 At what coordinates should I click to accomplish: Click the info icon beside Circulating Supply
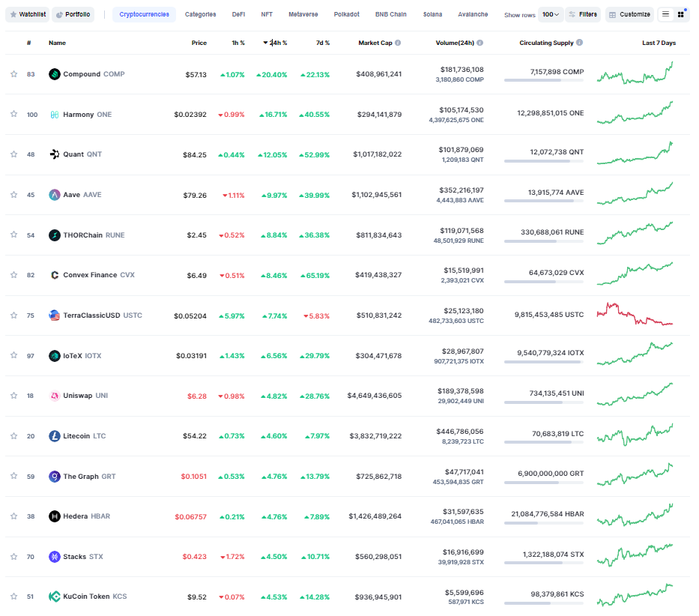click(x=580, y=43)
